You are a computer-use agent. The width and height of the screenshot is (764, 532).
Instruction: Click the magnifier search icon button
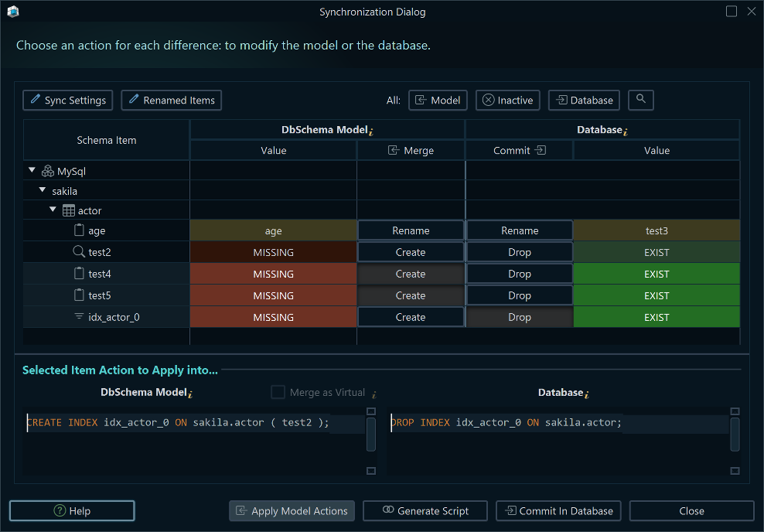click(641, 100)
